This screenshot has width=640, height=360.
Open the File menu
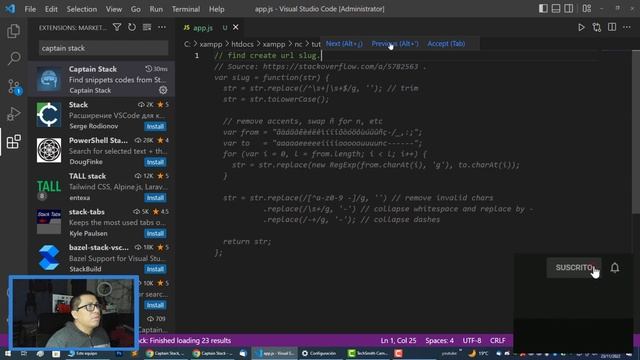pos(30,9)
